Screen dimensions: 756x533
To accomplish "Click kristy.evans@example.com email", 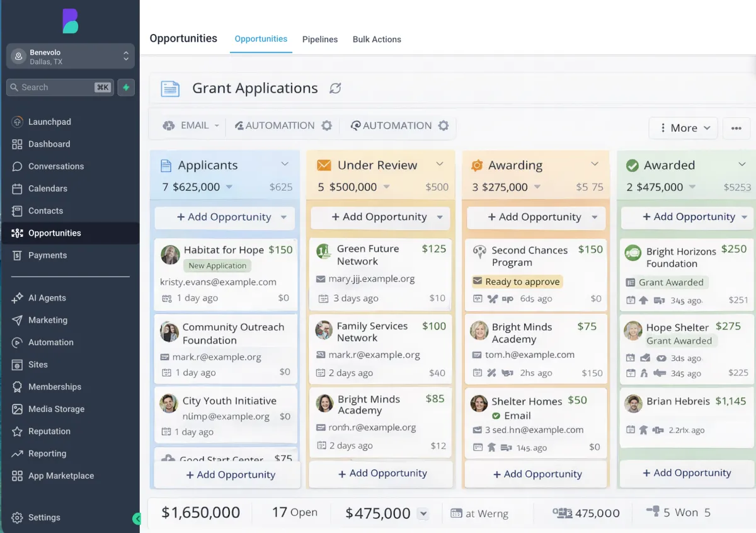I will (218, 282).
